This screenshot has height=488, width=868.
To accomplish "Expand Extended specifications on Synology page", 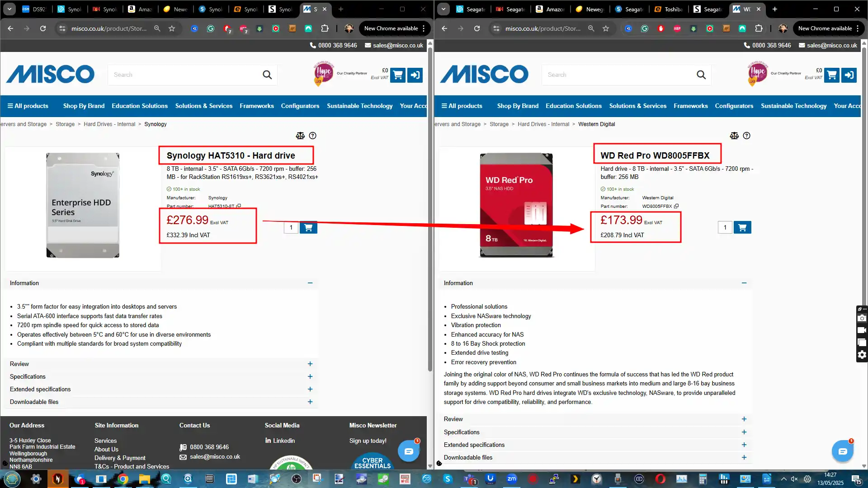I will 310,389.
